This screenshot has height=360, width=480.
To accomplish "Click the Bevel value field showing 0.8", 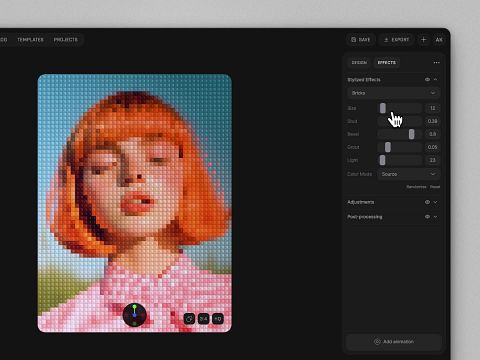I will point(432,134).
